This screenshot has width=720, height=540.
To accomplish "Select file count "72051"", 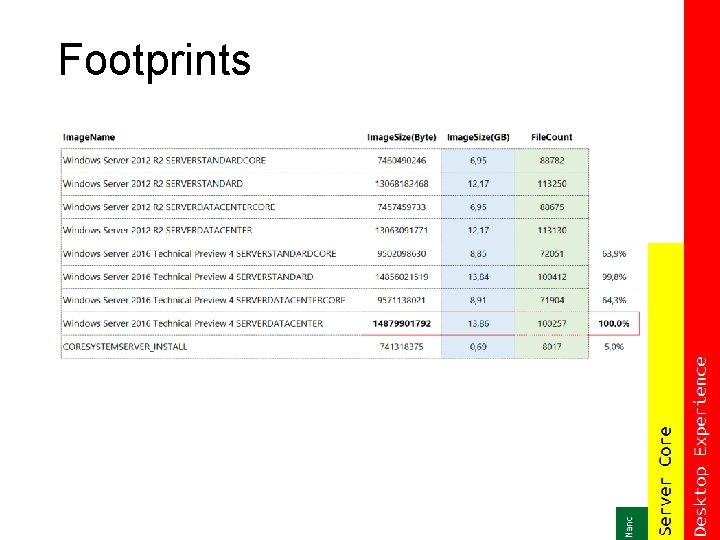I will point(551,253).
